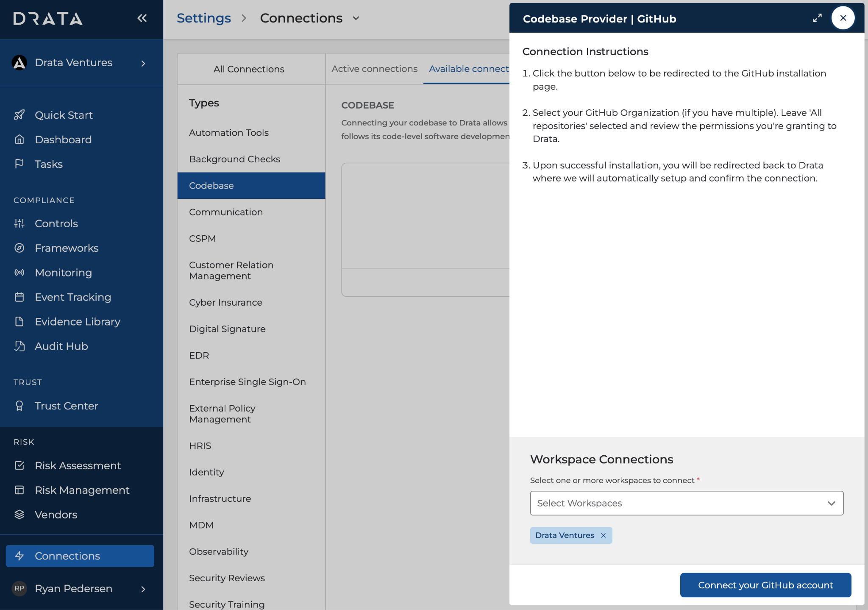This screenshot has height=610, width=868.
Task: Expand Drata Ventures workspace switcher
Action: point(143,63)
